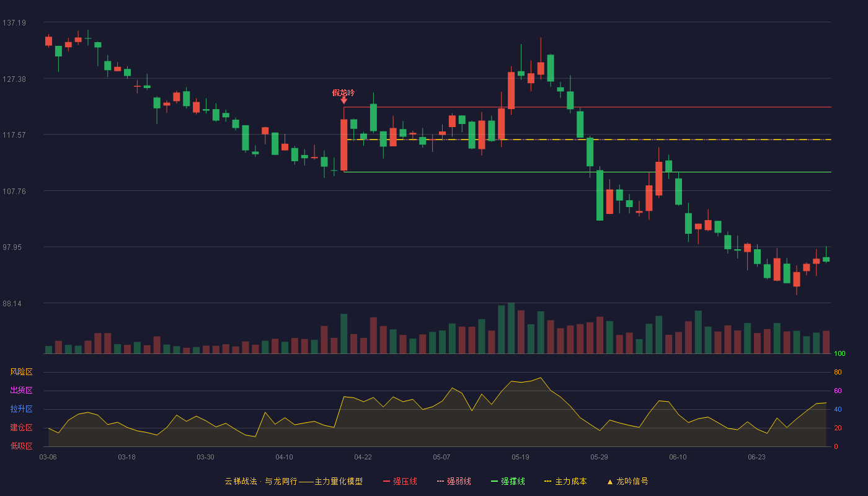This screenshot has height=496, width=868.
Task: Click the magenta 60 indicator axis value
Action: coord(838,391)
